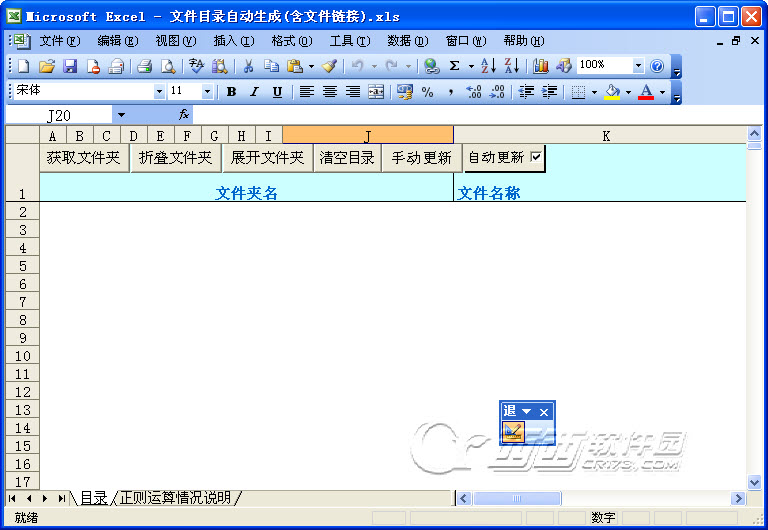768x530 pixels.
Task: Toggle Italic formatting
Action: click(254, 92)
